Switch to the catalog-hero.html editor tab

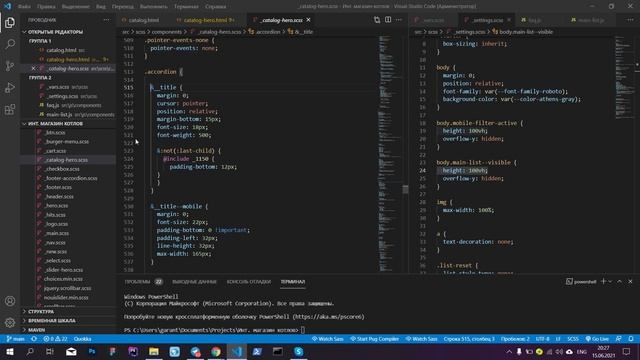click(x=206, y=20)
